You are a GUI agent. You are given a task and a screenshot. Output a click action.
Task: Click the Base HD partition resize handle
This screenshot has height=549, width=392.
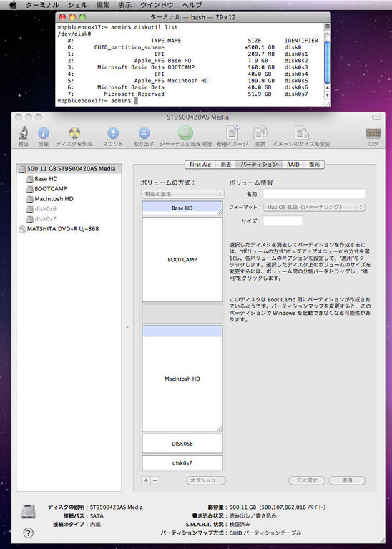pos(220,213)
